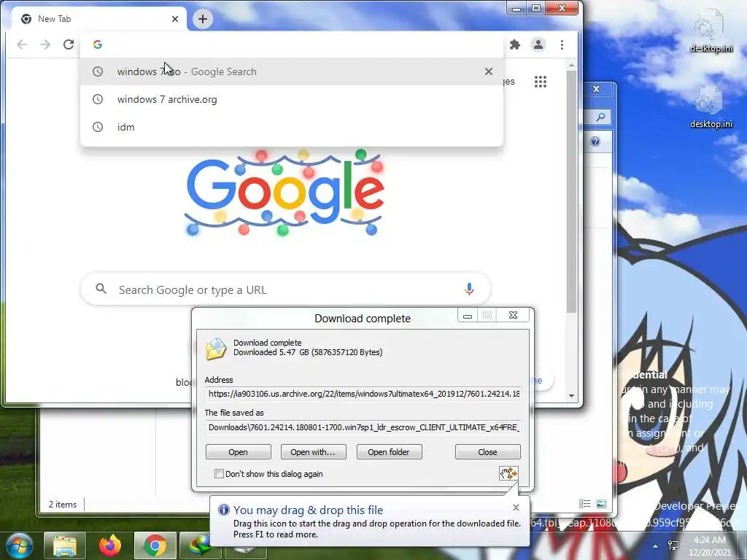The image size is (747, 560).
Task: Open new tab with plus button
Action: point(203,19)
